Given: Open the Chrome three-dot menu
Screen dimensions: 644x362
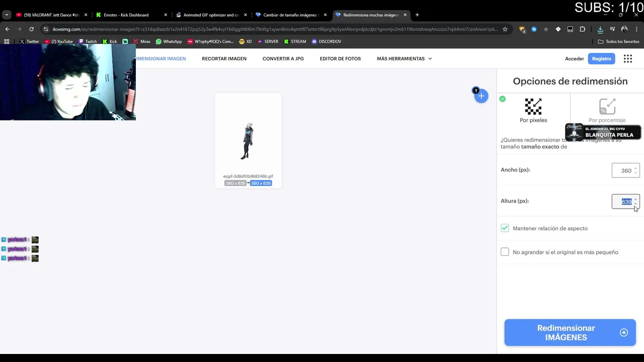Looking at the screenshot, I should [636, 29].
